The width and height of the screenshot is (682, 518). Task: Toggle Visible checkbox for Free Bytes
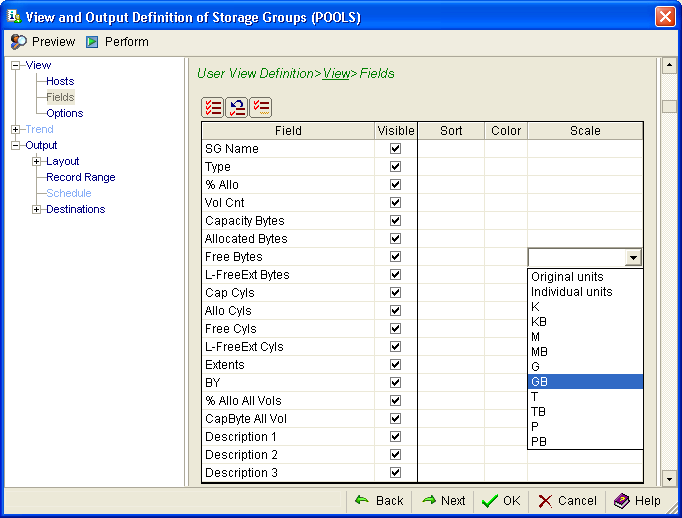point(395,257)
